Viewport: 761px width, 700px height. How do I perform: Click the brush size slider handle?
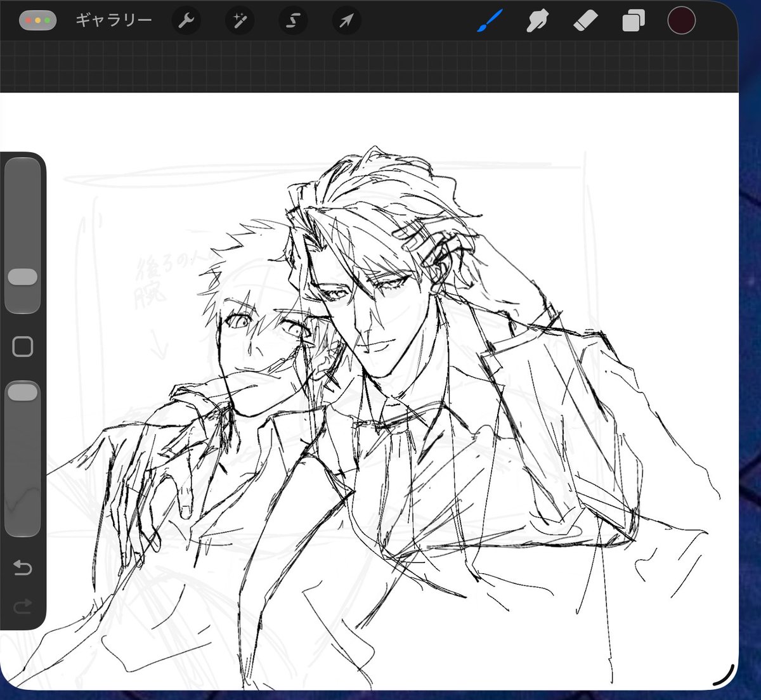click(22, 277)
